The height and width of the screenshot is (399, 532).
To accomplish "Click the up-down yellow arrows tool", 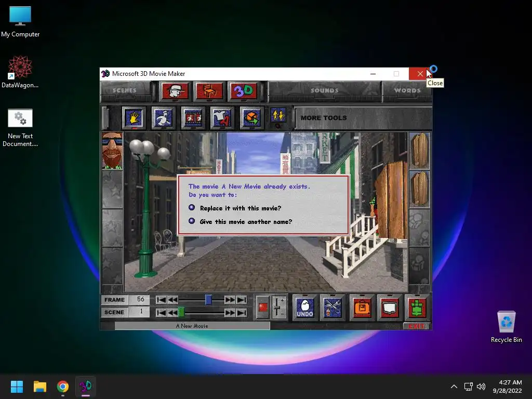I will pyautogui.click(x=278, y=115).
